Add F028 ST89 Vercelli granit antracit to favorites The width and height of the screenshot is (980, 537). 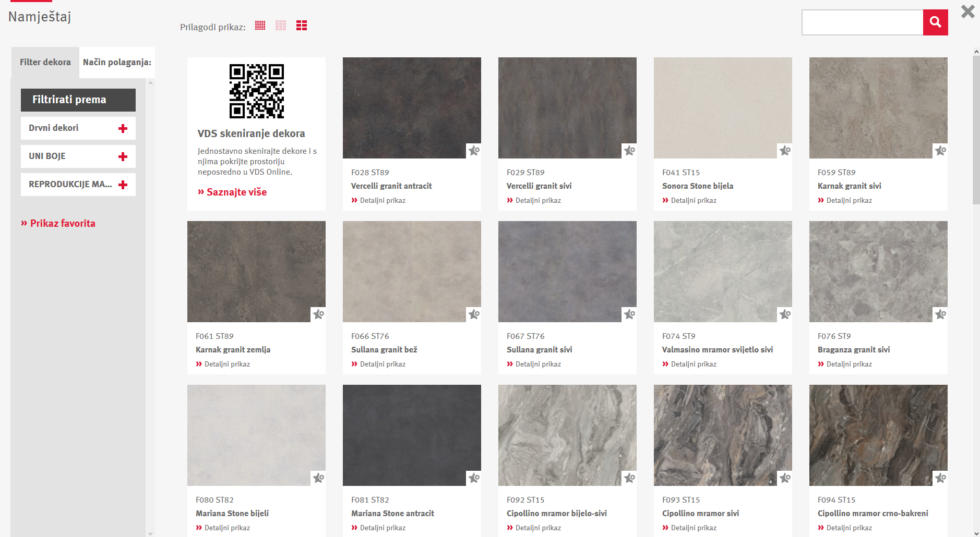[x=473, y=151]
